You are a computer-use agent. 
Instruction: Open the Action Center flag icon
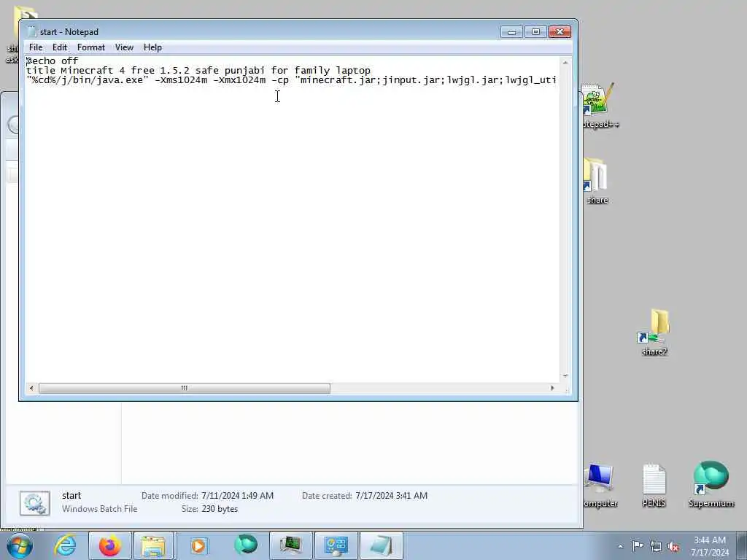coord(638,545)
